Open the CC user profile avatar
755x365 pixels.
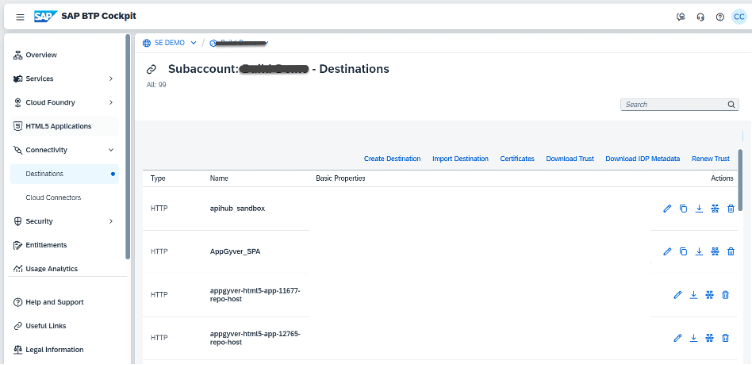739,17
